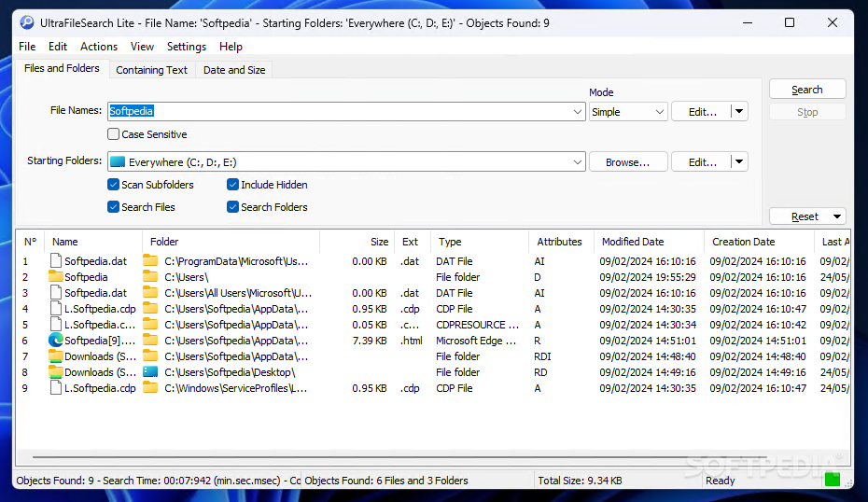This screenshot has height=502, width=868.
Task: Sort by Modified Date column header
Action: tap(649, 242)
